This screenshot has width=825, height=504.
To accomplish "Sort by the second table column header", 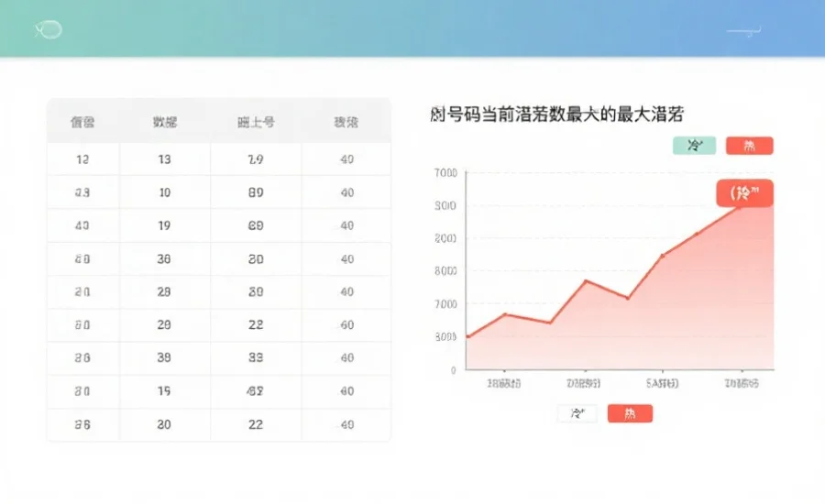I will pyautogui.click(x=164, y=122).
